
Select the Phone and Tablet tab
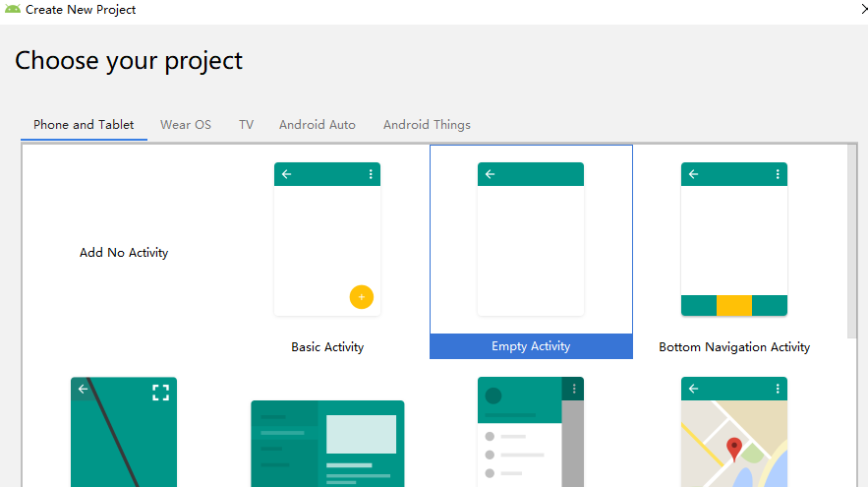pos(84,125)
